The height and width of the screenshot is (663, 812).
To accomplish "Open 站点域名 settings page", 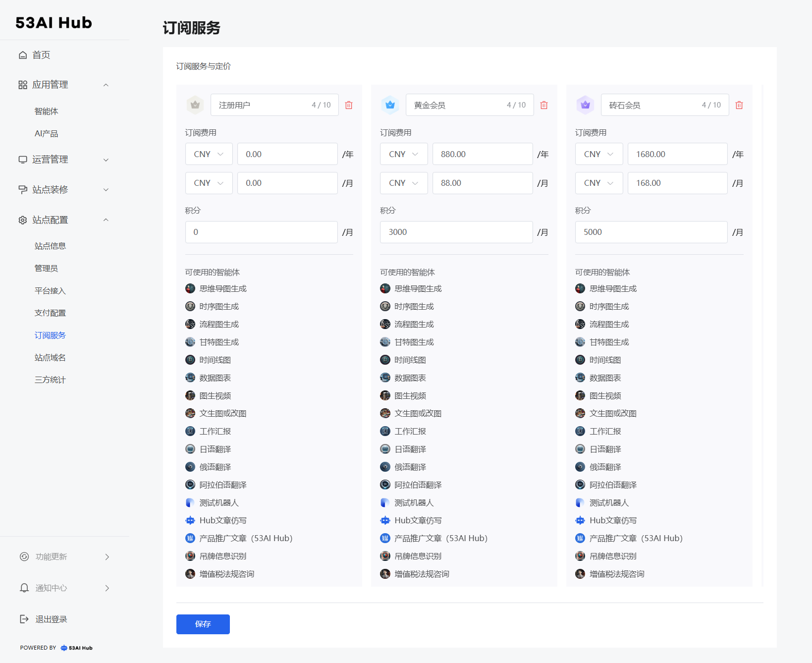I will (50, 357).
